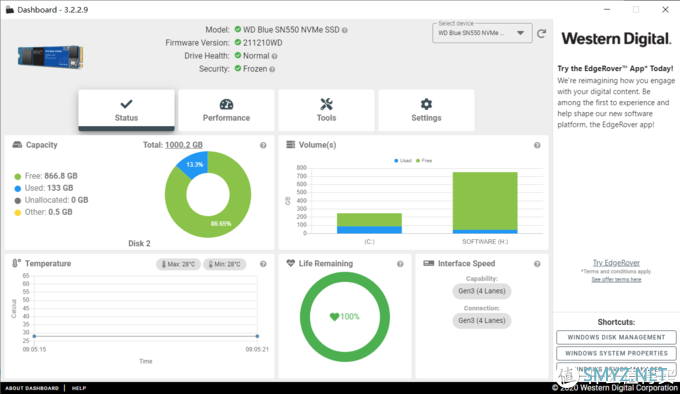Click the refresh device list icon

coord(541,33)
